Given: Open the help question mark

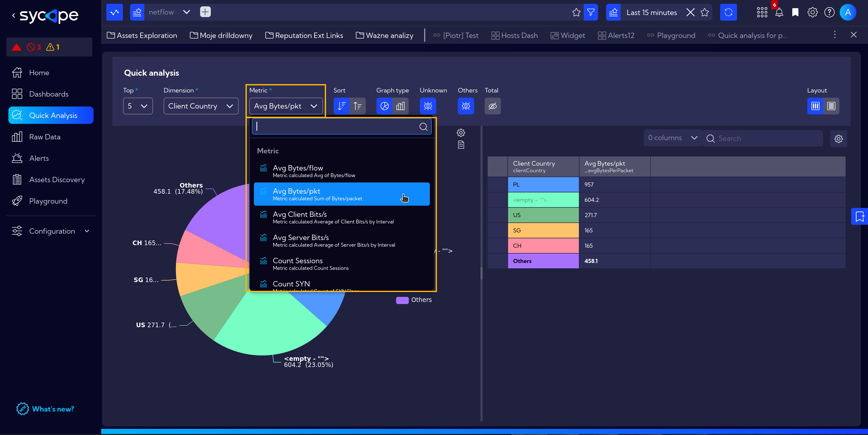Looking at the screenshot, I should (829, 12).
